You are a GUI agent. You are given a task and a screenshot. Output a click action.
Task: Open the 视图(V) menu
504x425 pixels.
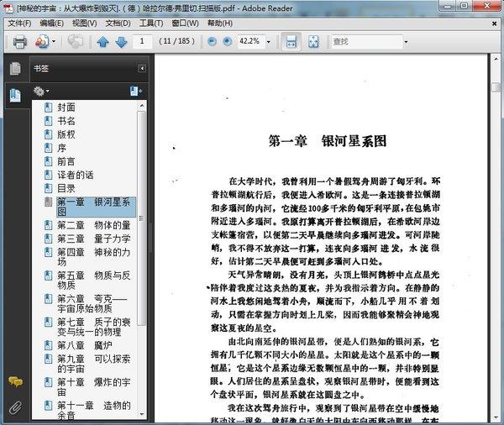85,24
